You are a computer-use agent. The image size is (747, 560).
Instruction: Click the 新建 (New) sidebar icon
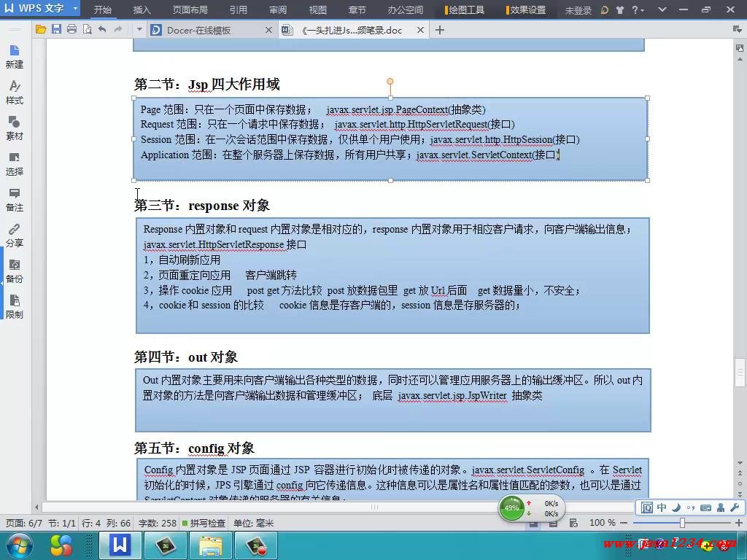[x=14, y=56]
